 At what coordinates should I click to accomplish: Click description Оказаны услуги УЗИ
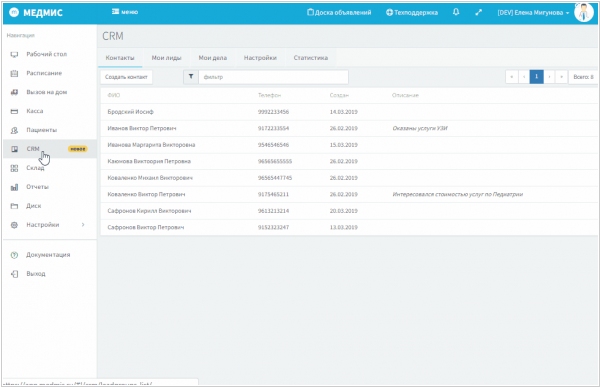[x=420, y=128]
